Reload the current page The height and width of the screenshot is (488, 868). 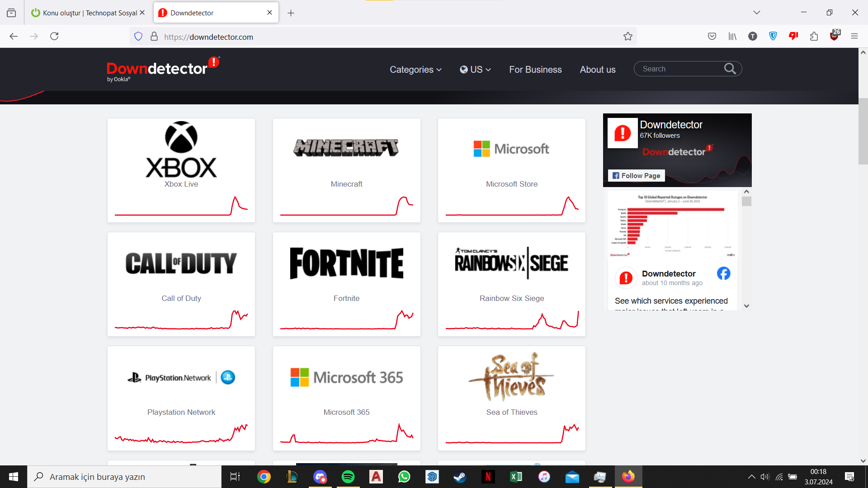[x=54, y=37]
